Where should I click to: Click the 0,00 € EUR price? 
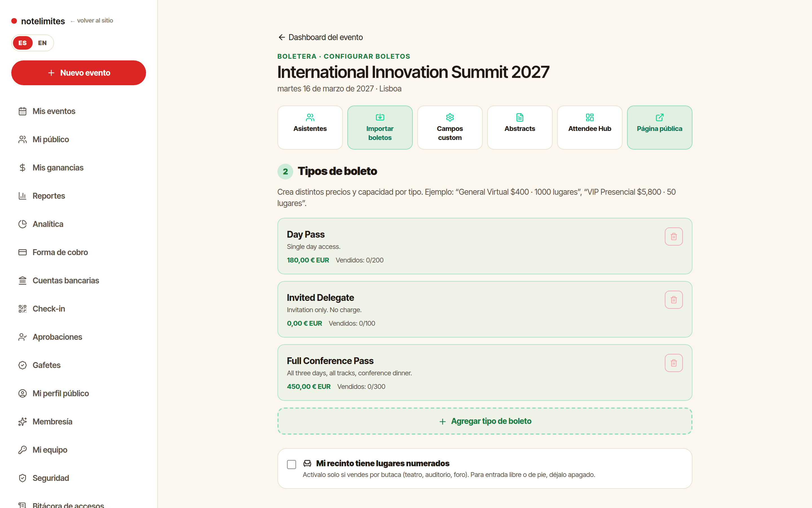[304, 323]
